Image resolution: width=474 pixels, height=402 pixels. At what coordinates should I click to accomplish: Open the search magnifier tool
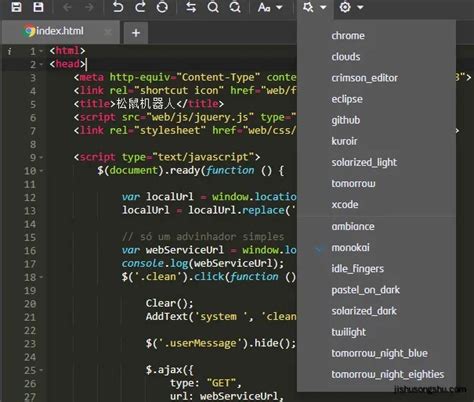coord(213,7)
